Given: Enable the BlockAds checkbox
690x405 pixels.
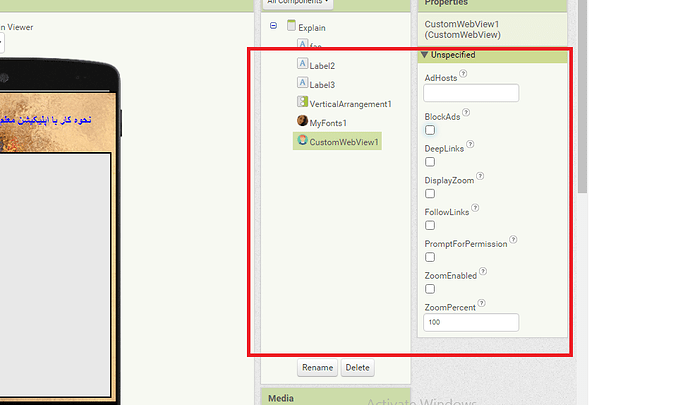Looking at the screenshot, I should (x=430, y=130).
